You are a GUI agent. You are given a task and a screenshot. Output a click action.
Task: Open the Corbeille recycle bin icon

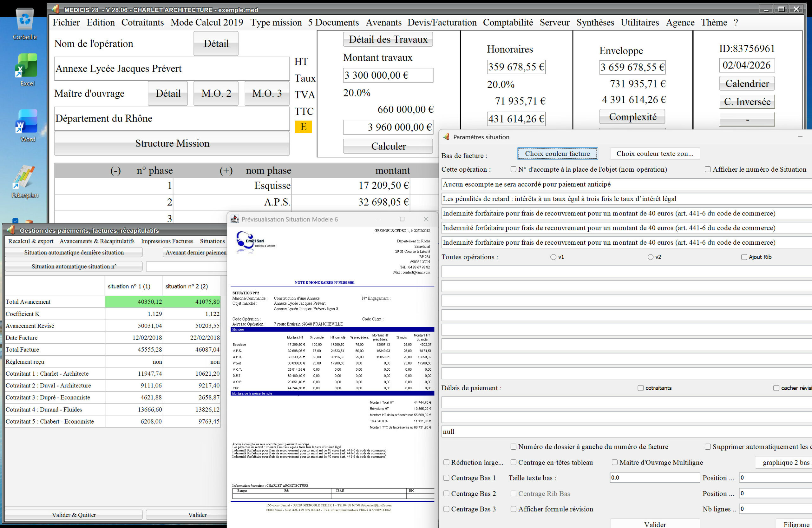(25, 24)
